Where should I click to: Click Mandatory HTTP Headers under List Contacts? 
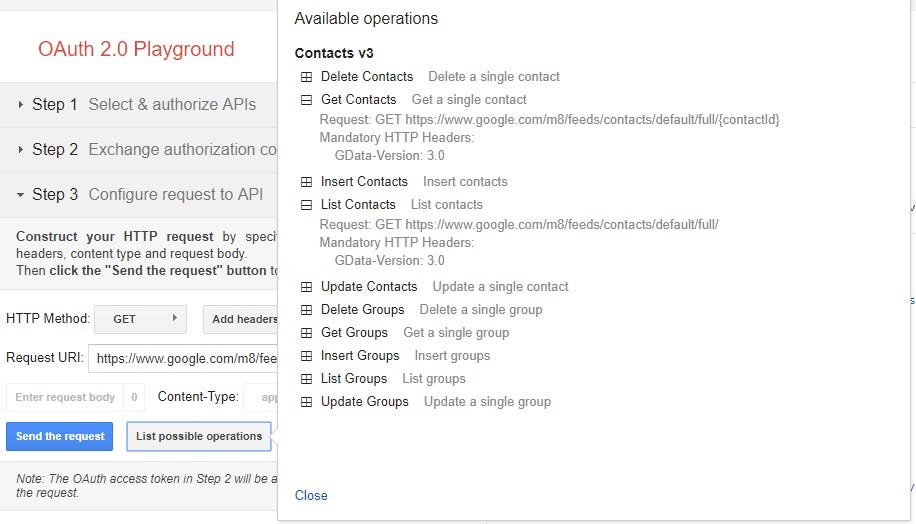pyautogui.click(x=397, y=242)
